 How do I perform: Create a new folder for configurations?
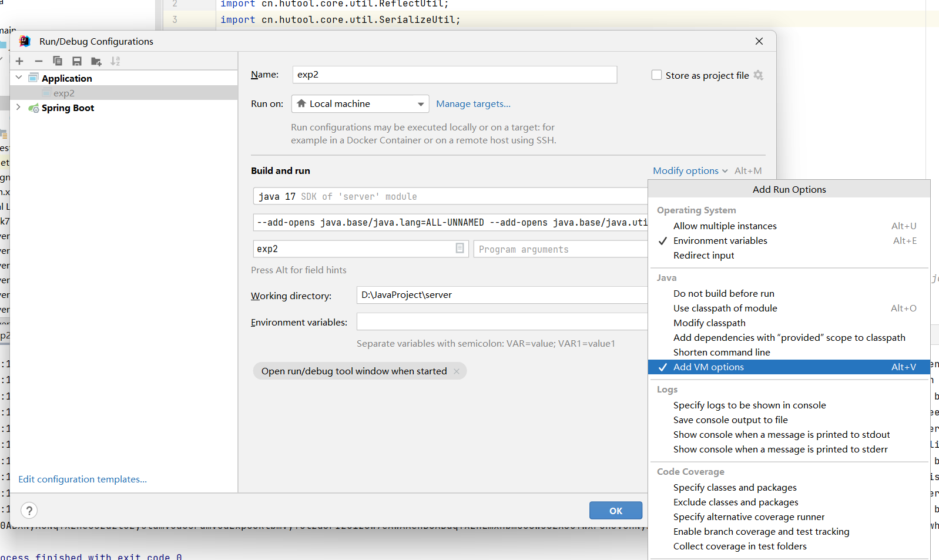click(x=96, y=61)
